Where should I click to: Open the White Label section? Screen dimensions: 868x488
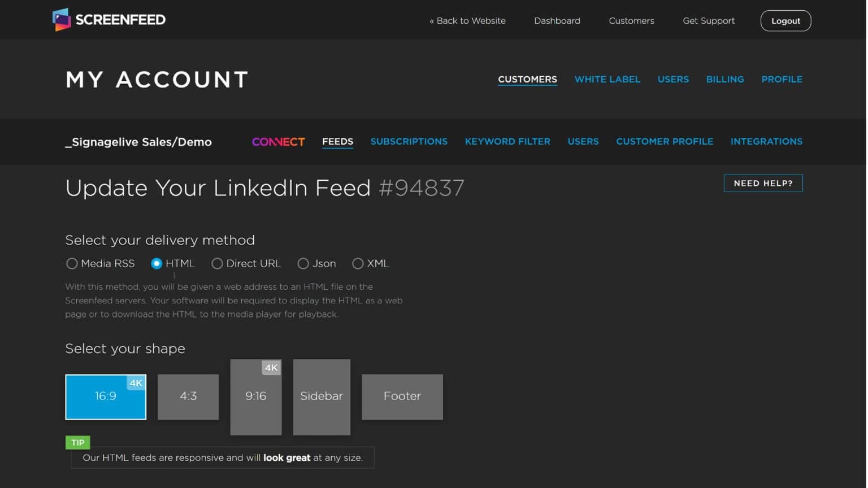pyautogui.click(x=607, y=80)
